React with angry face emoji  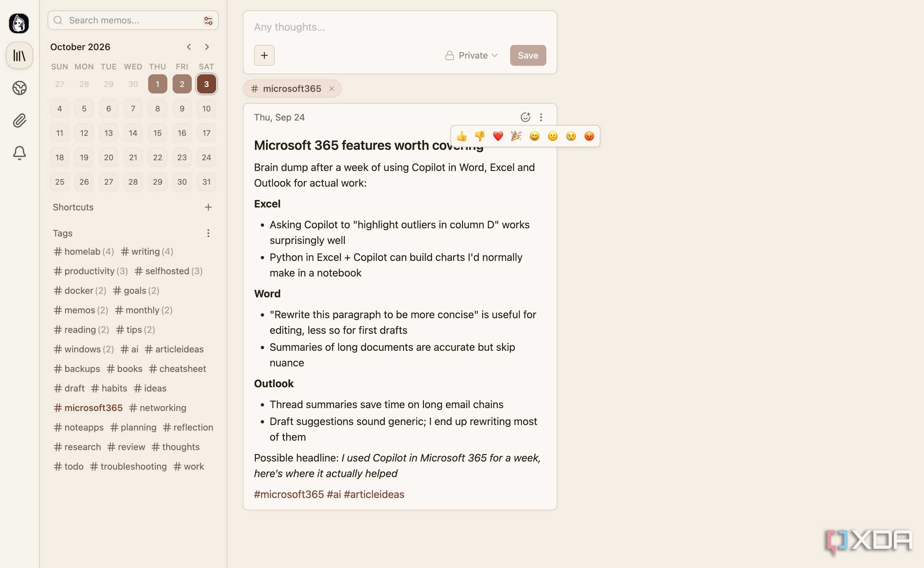[589, 136]
